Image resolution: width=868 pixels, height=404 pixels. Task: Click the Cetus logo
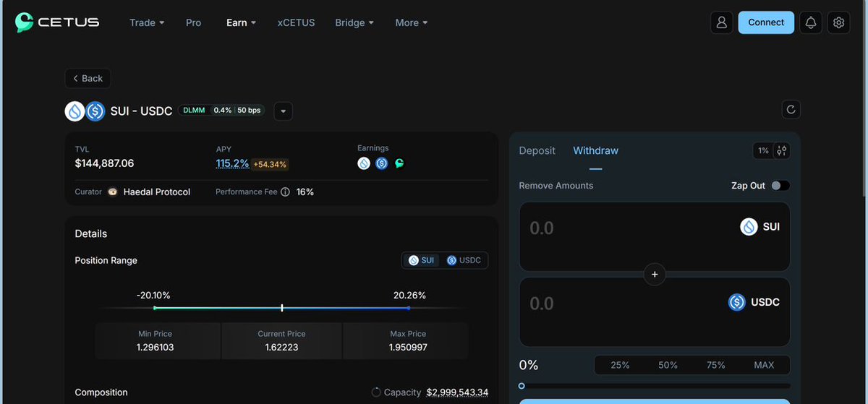(x=57, y=22)
